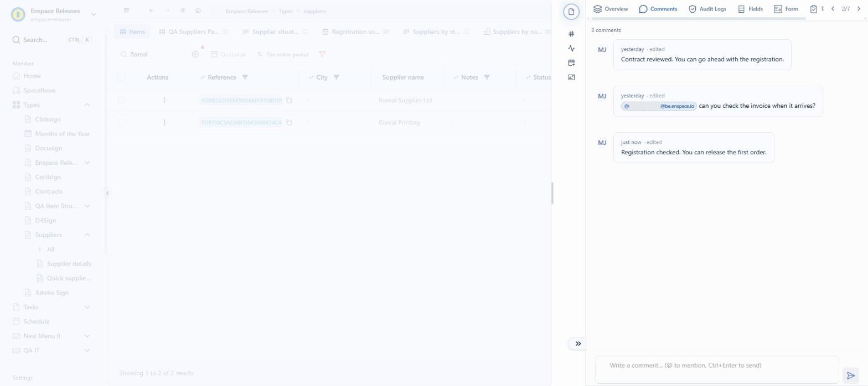
Task: Collapse the left sidebar using the edge chevron
Action: click(x=107, y=193)
